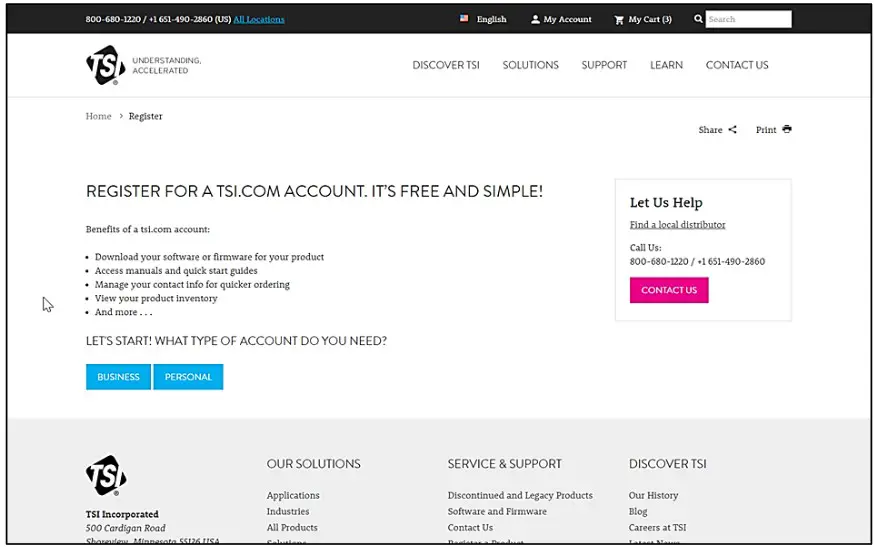Open Discontinued and Legacy Products link
This screenshot has width=874, height=547.
tap(520, 495)
